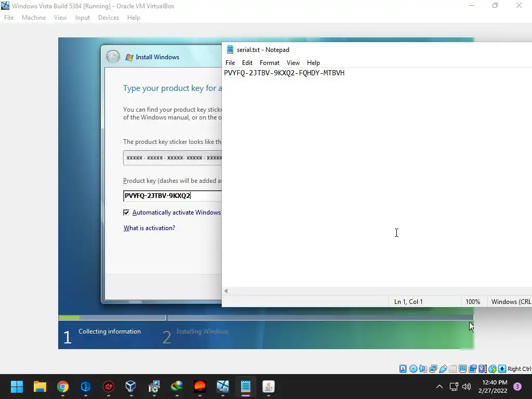The width and height of the screenshot is (532, 399).
Task: Click the optical disk indicator in VirtualBox
Action: (413, 369)
